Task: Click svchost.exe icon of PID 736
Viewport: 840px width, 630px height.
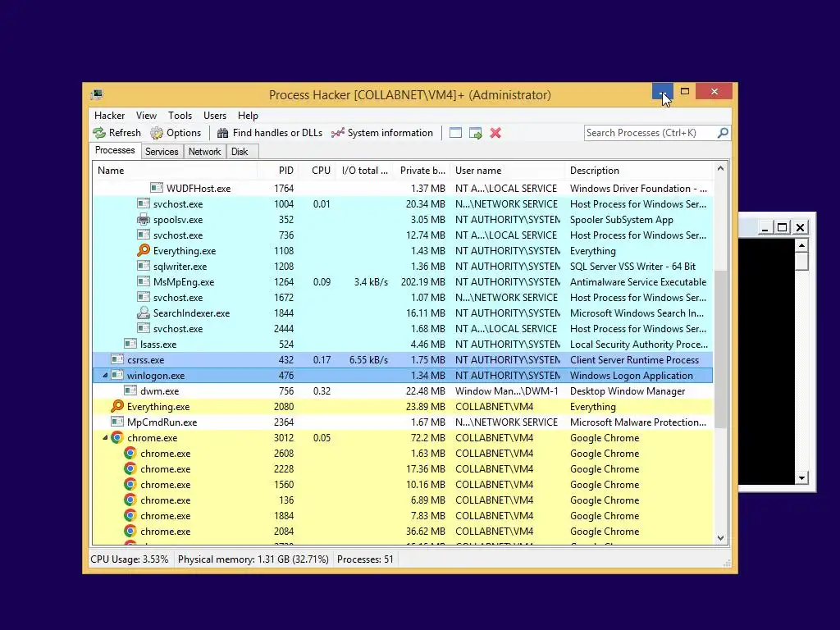Action: pyautogui.click(x=143, y=235)
